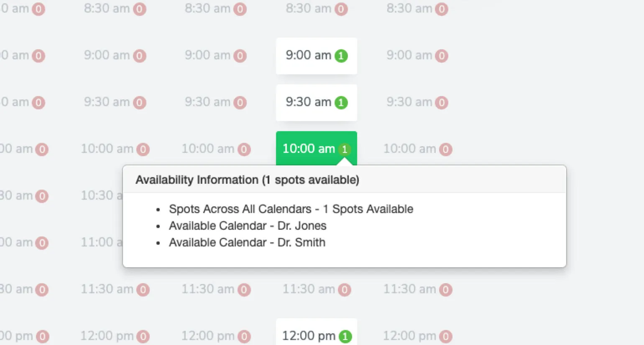Screen dimensions: 644x345
Task: Click the green badge on the 12:00 pm slot
Action: 345,336
